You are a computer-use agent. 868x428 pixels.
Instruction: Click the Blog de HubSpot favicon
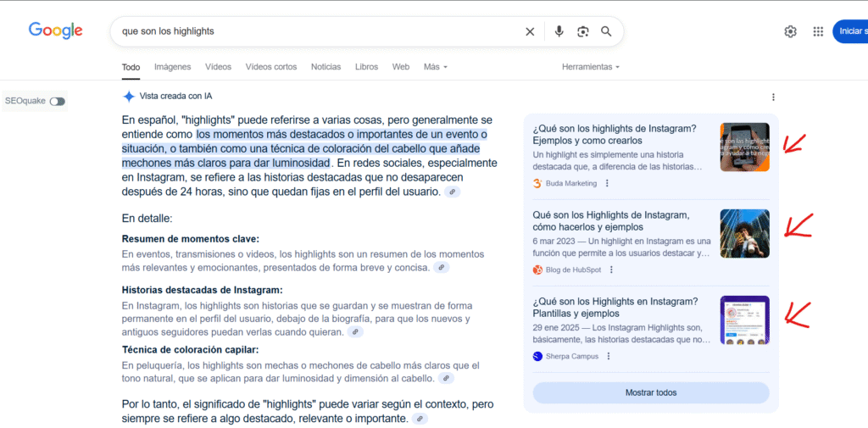click(537, 270)
